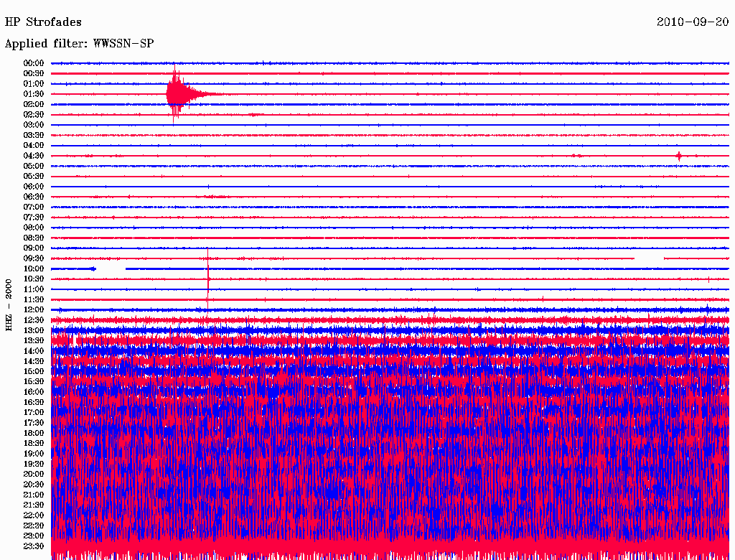This screenshot has height=560, width=735.
Task: Click the 23:30 time label
Action: pos(34,546)
